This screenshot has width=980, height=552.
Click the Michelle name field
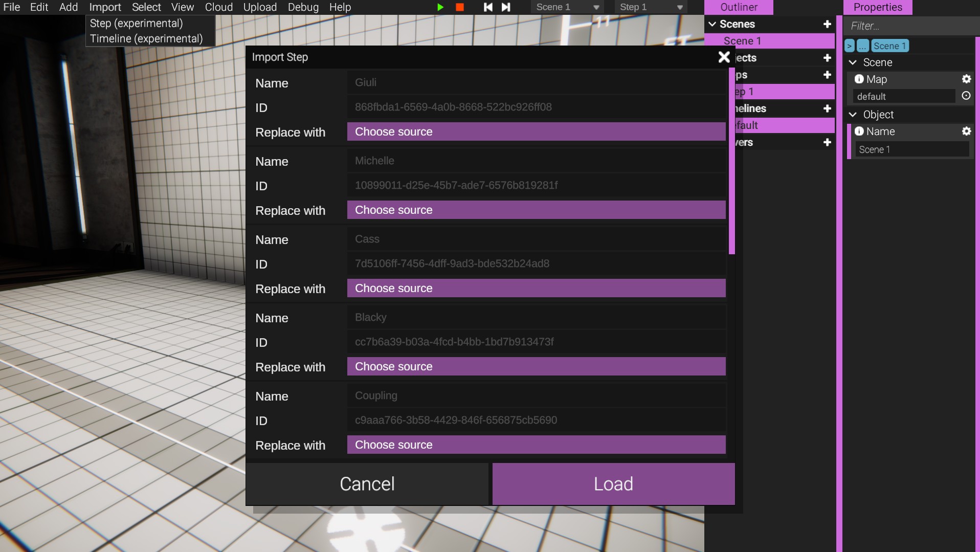536,161
